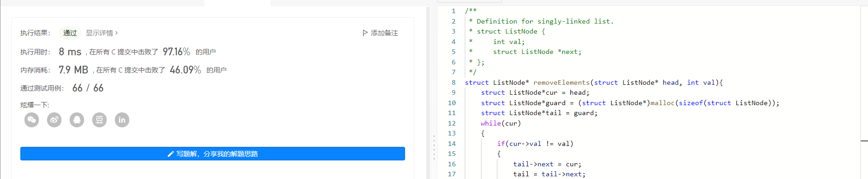
Task: Click 'if(cur->val != val)' code line
Action: coord(535,144)
